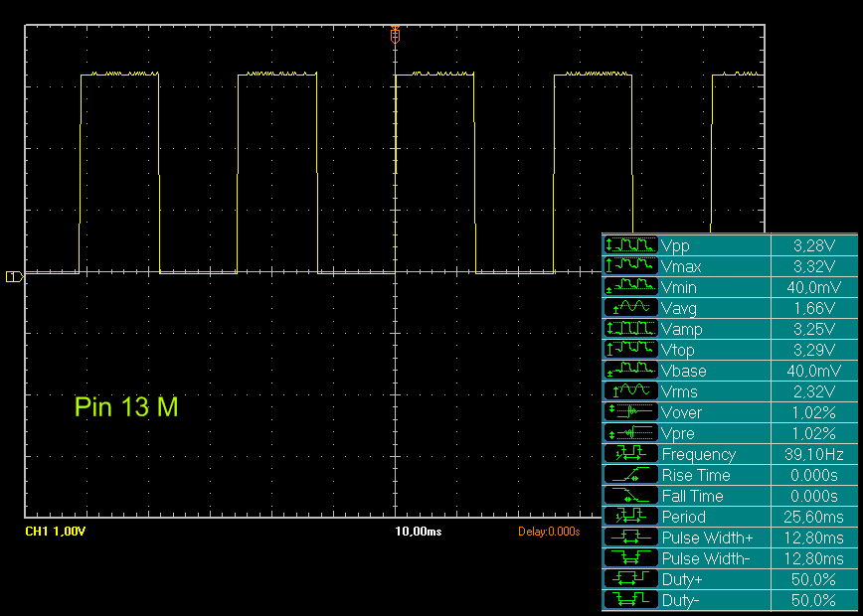Select the Period value 25,60ms
Screen dimensions: 863x616
813,518
